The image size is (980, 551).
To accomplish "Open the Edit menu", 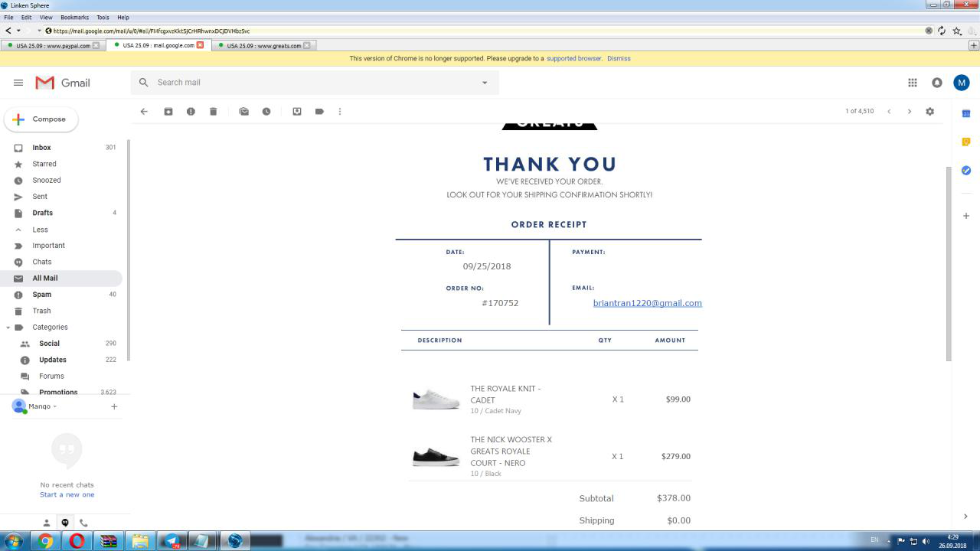I will point(27,17).
